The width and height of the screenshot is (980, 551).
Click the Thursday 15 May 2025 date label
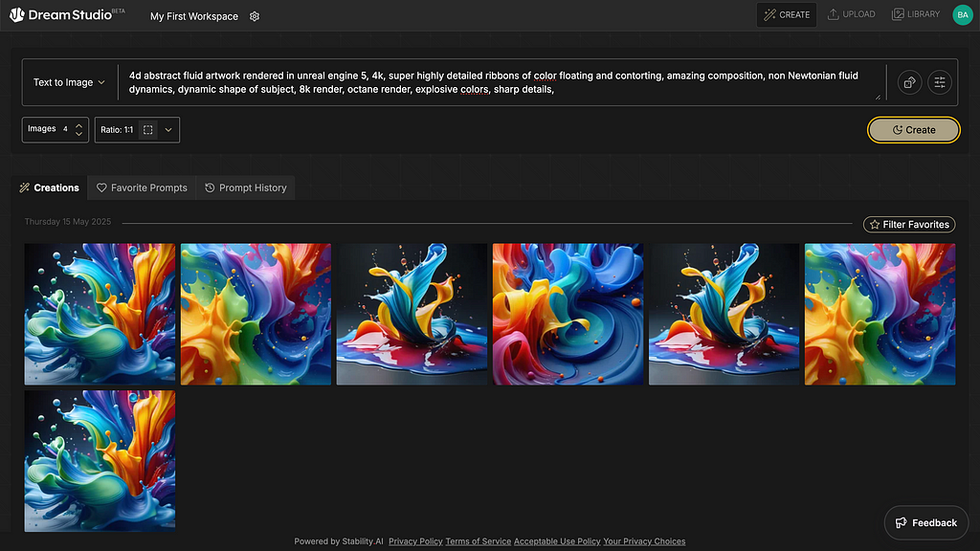pos(68,222)
